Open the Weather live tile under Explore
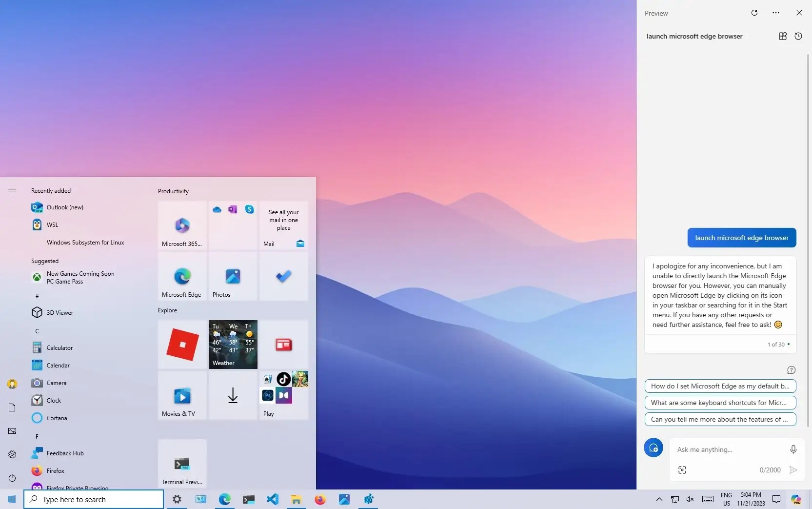Image resolution: width=812 pixels, height=509 pixels. [x=233, y=344]
